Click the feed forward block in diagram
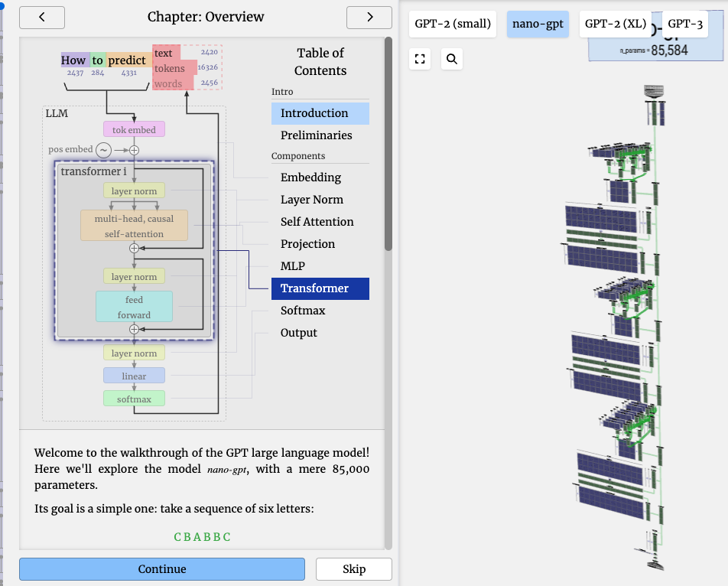Viewport: 728px width, 586px height. click(x=134, y=307)
